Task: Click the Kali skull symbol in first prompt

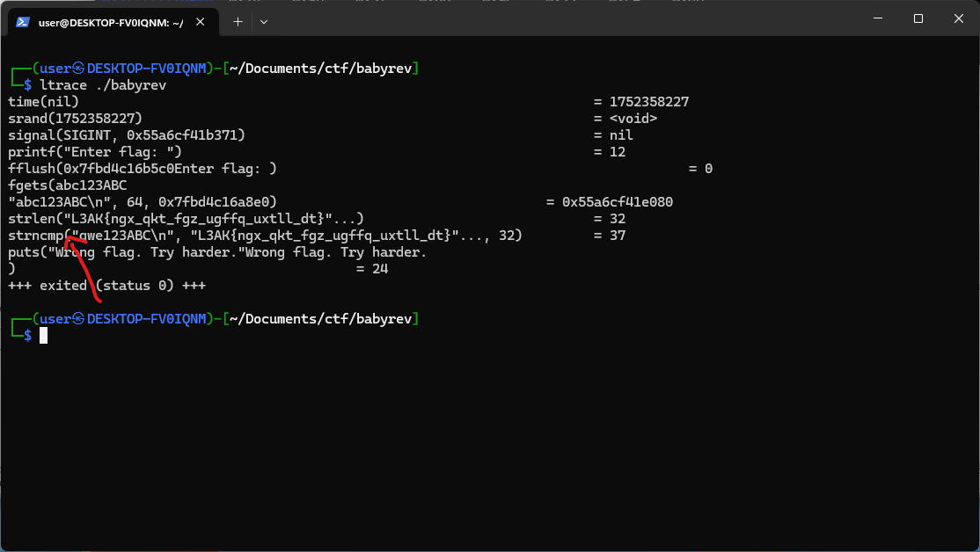Action: point(78,69)
